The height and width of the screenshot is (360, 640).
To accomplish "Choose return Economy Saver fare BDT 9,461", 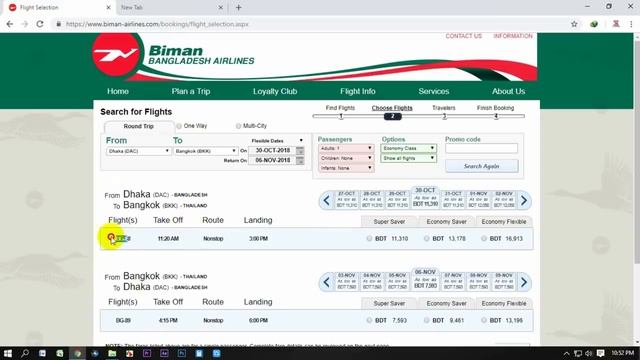I will click(427, 320).
